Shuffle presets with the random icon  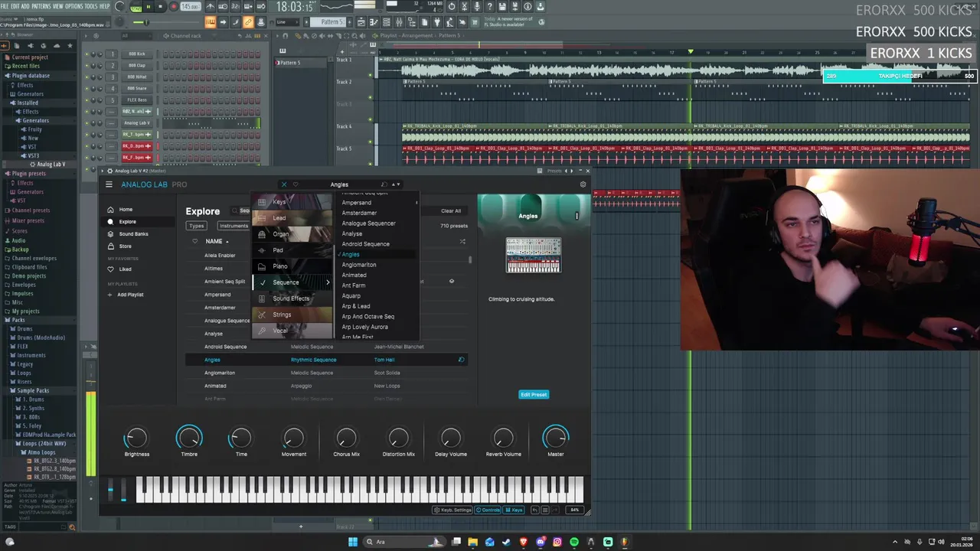[462, 241]
